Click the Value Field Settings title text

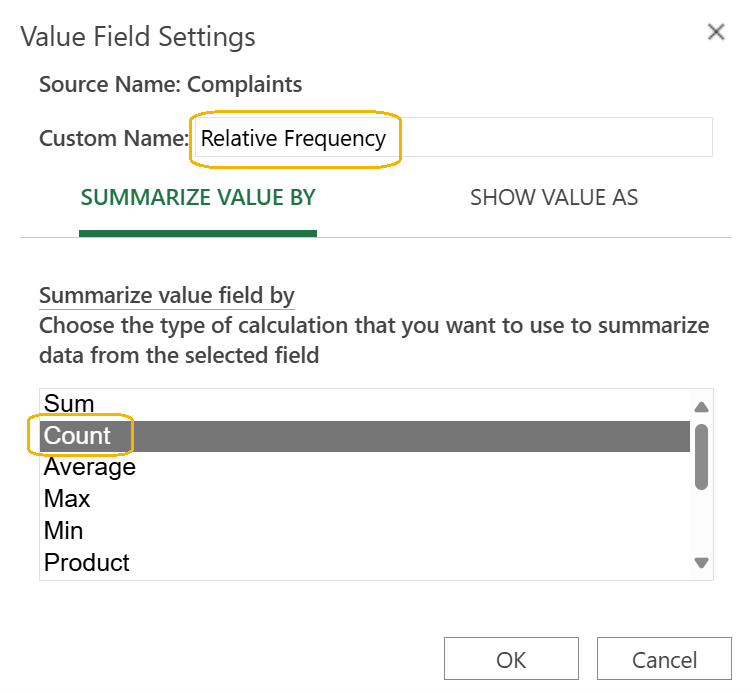(x=138, y=37)
